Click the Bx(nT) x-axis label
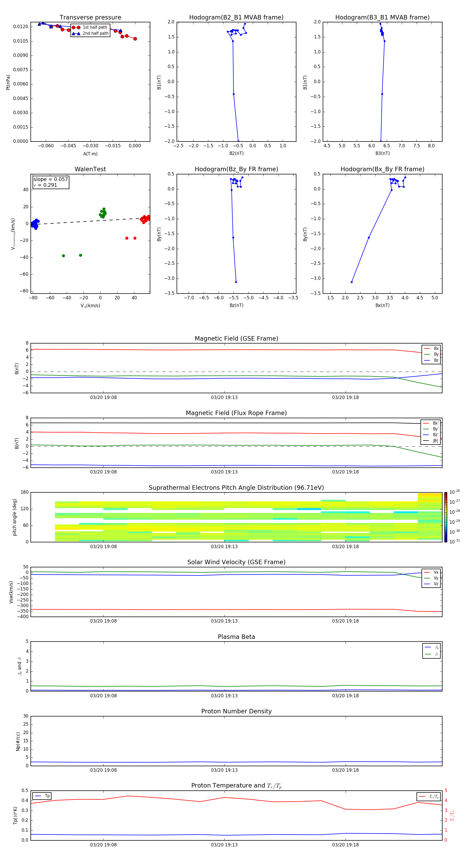Image resolution: width=473 pixels, height=868 pixels. [382, 305]
